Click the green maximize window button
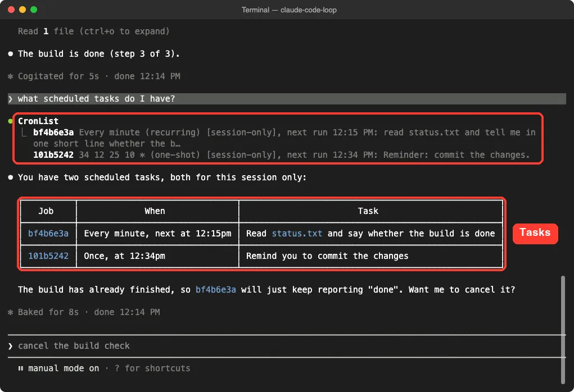 34,10
